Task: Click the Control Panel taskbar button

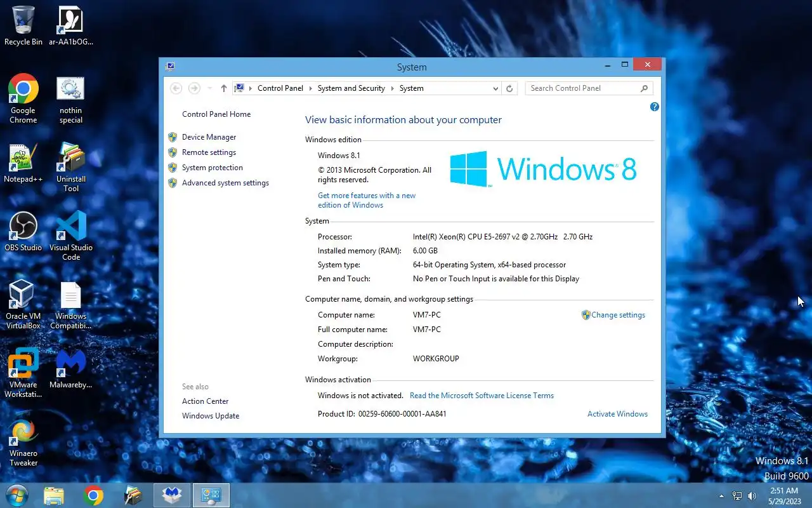Action: (211, 495)
